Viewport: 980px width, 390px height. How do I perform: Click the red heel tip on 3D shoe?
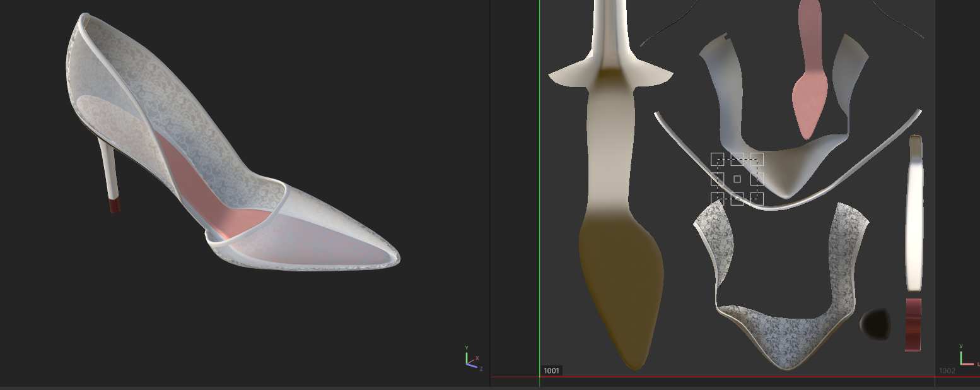tap(114, 206)
